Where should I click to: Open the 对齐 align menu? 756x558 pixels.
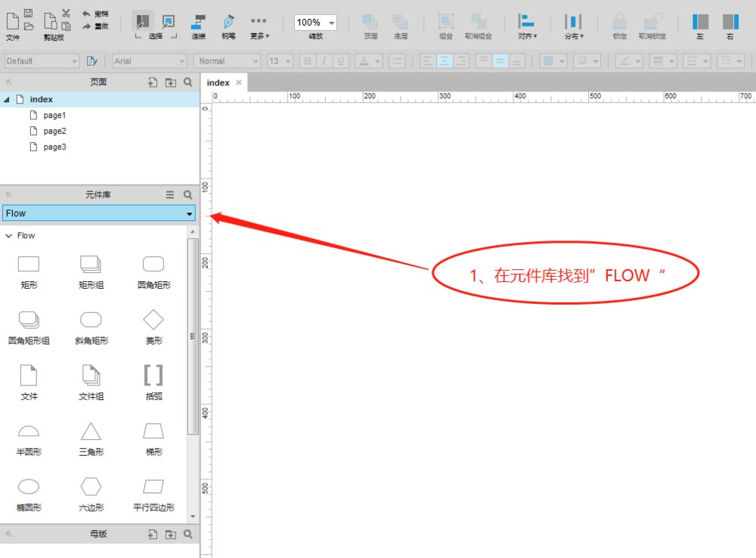527,26
